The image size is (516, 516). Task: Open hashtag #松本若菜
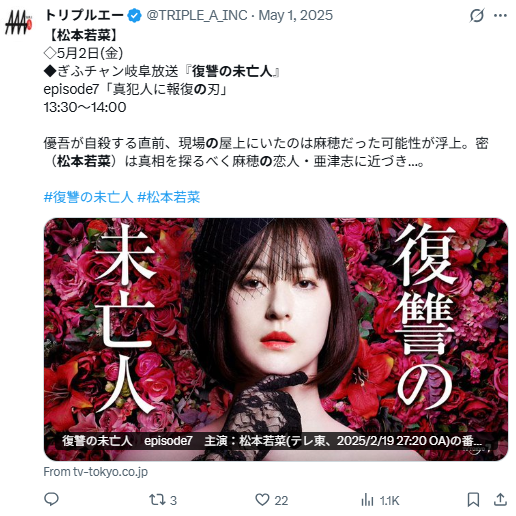point(169,197)
